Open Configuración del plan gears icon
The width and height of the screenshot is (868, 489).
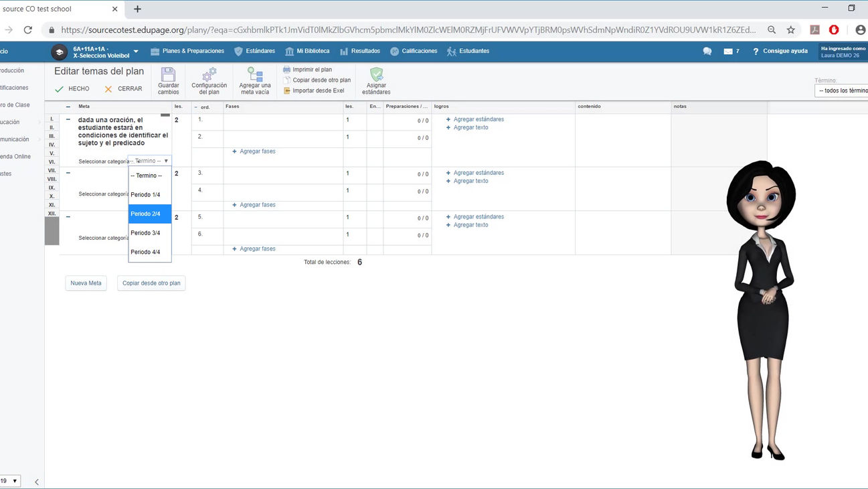pyautogui.click(x=209, y=74)
